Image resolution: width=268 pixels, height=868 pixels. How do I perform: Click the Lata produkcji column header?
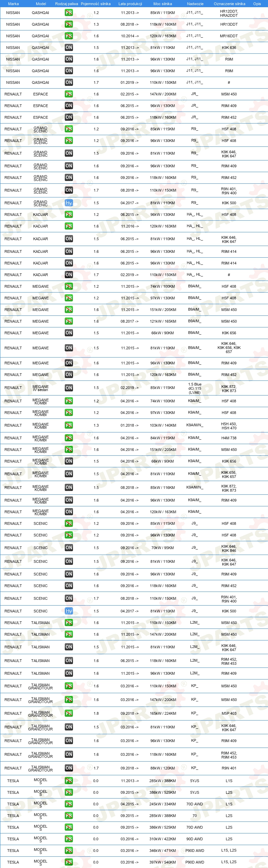(x=130, y=4)
